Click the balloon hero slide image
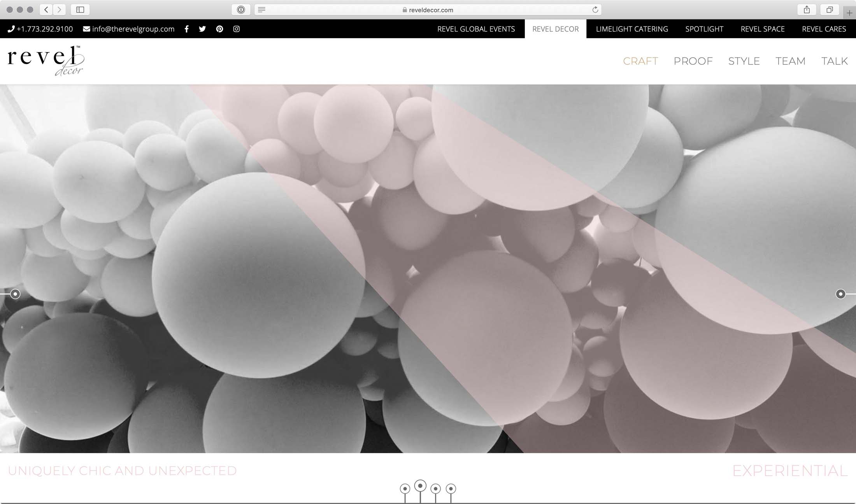 pyautogui.click(x=428, y=269)
